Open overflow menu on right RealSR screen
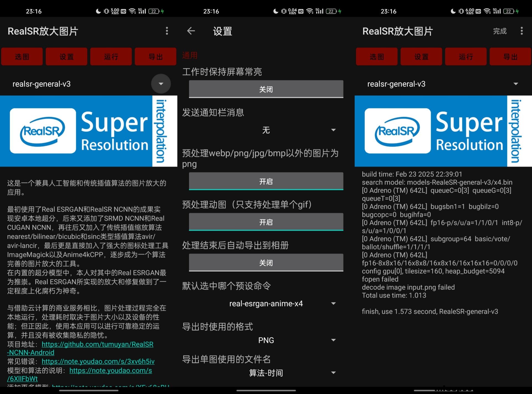The image size is (532, 394). click(521, 31)
